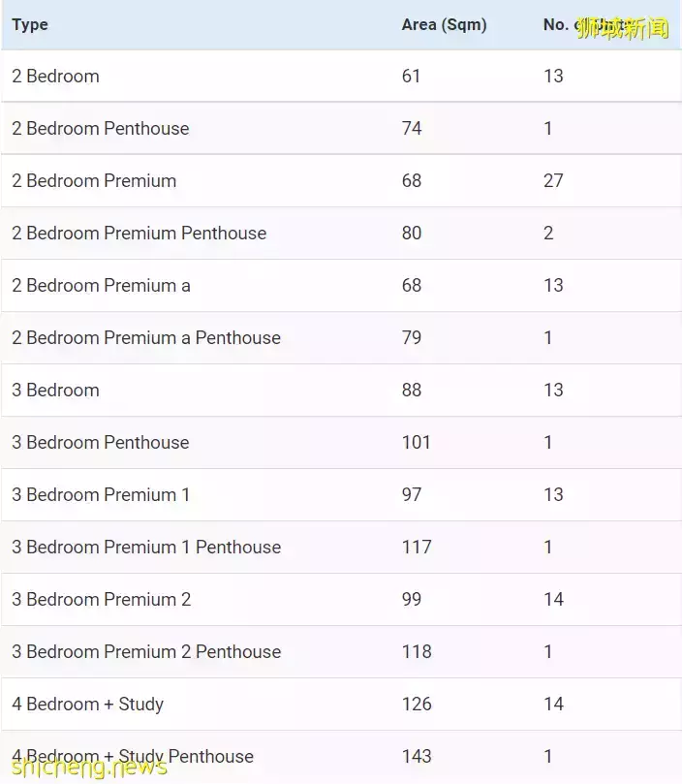
Task: Click the area value 143
Action: coord(417,757)
